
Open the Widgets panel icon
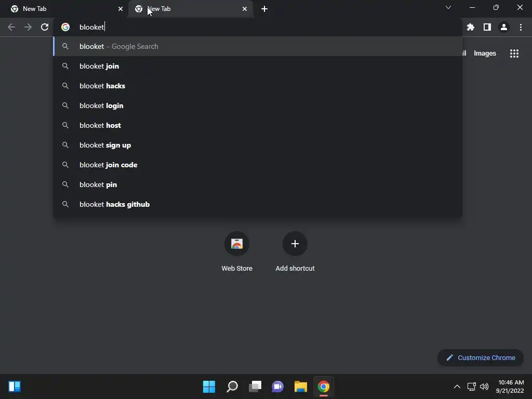[x=15, y=387]
